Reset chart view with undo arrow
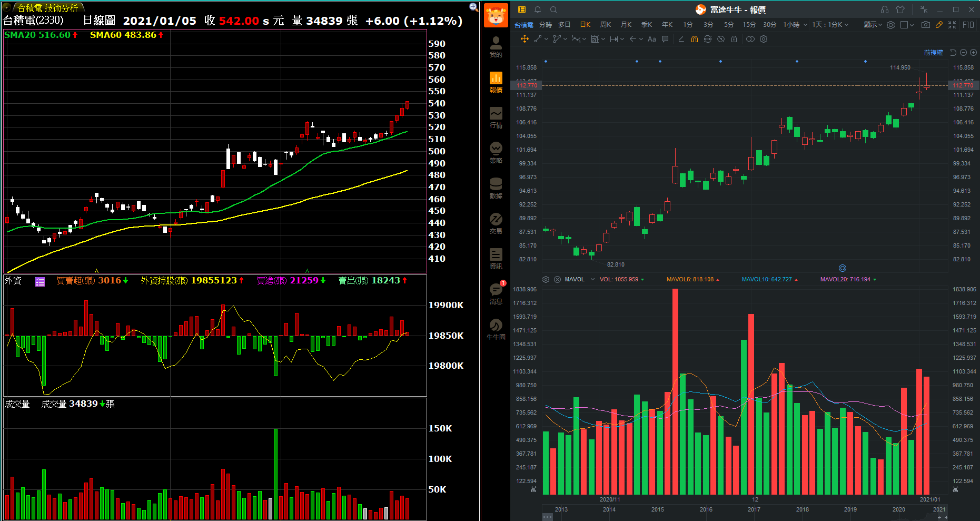Screen dimensions: 980x521 [953, 53]
